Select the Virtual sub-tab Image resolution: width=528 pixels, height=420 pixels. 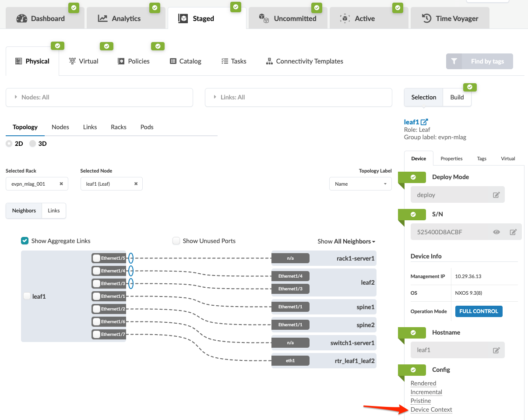tap(84, 61)
